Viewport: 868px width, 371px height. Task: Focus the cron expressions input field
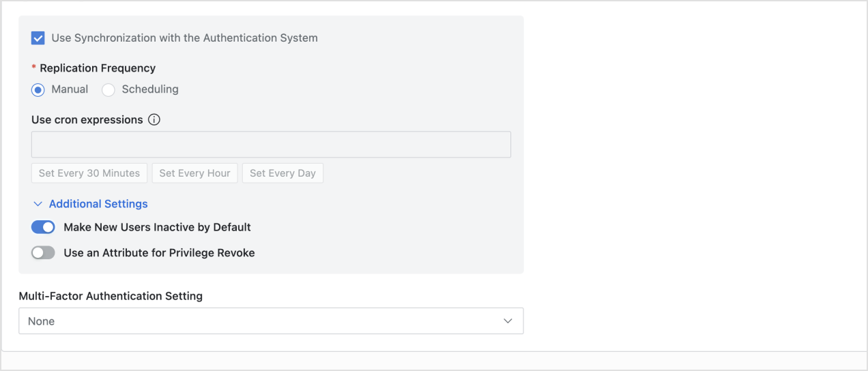[x=271, y=145]
